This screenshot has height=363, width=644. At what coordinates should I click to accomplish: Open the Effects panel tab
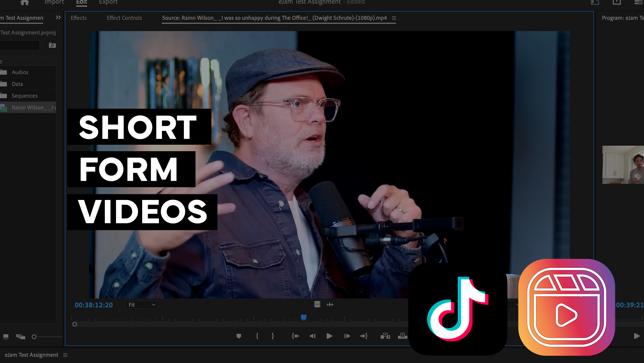(79, 18)
